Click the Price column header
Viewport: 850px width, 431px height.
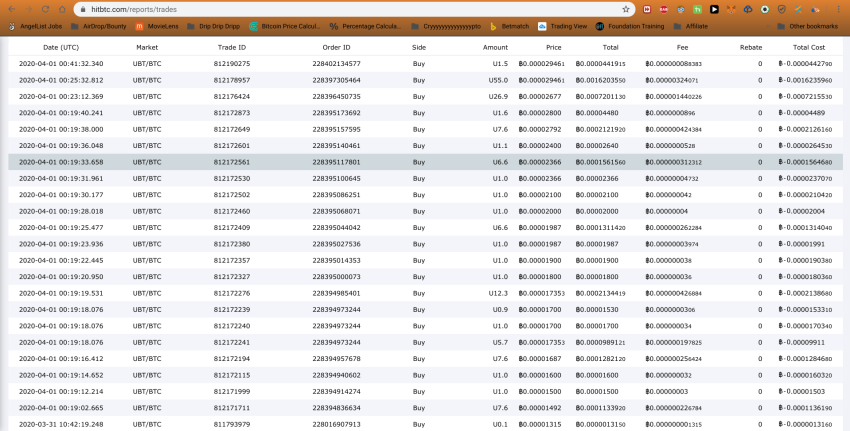point(553,47)
